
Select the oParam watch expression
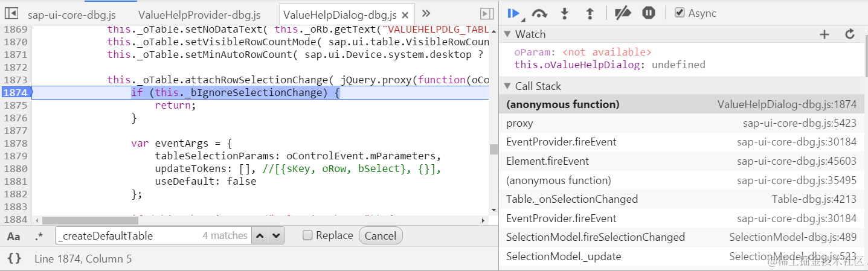pos(583,53)
